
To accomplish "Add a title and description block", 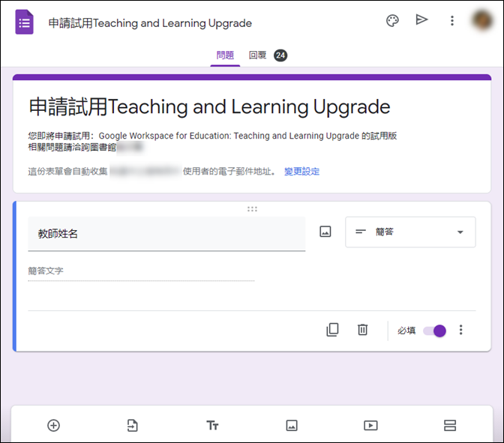I will click(x=212, y=425).
